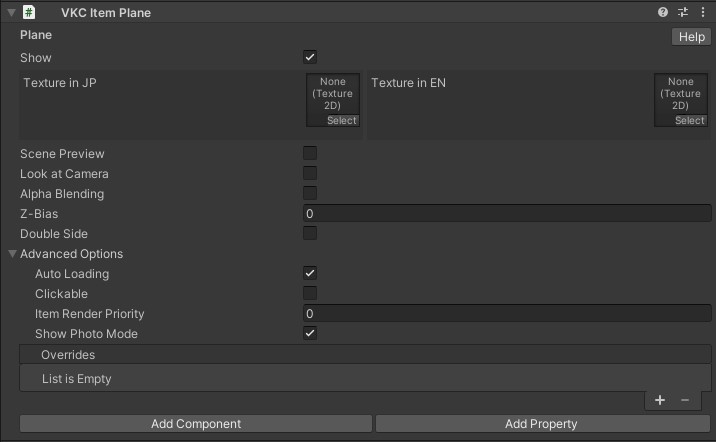Click the Add Component button
Image resolution: width=716 pixels, height=442 pixels.
pos(196,424)
